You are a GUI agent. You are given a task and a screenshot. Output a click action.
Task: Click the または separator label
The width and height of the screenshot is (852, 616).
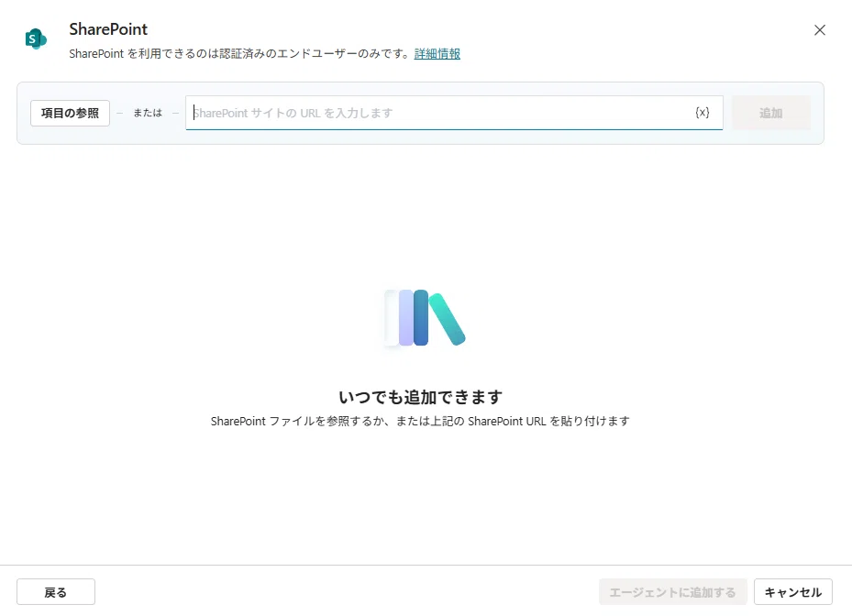coord(148,113)
